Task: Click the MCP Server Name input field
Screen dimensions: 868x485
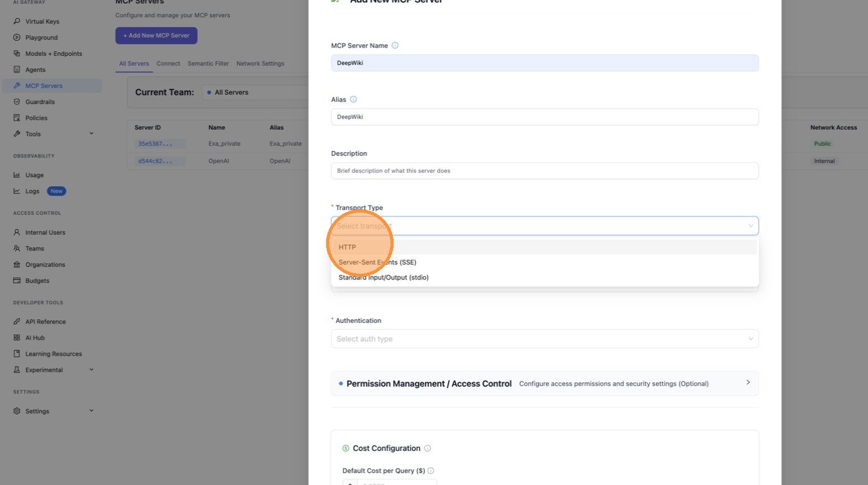Action: tap(544, 63)
